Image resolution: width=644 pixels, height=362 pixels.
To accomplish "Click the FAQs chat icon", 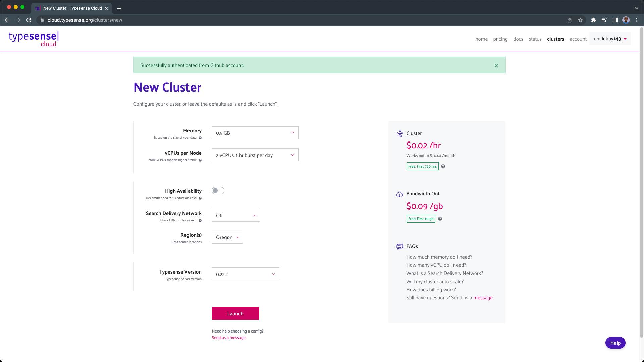I will [400, 247].
